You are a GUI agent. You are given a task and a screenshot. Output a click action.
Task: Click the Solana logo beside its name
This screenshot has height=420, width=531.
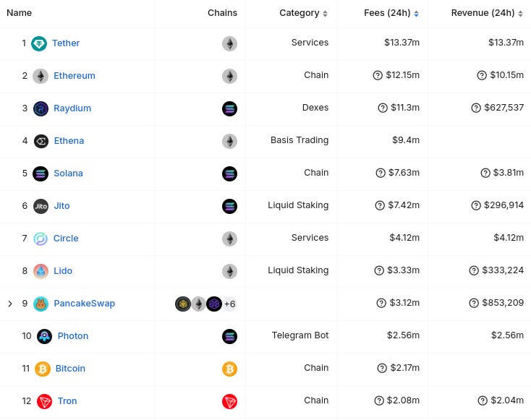[41, 173]
